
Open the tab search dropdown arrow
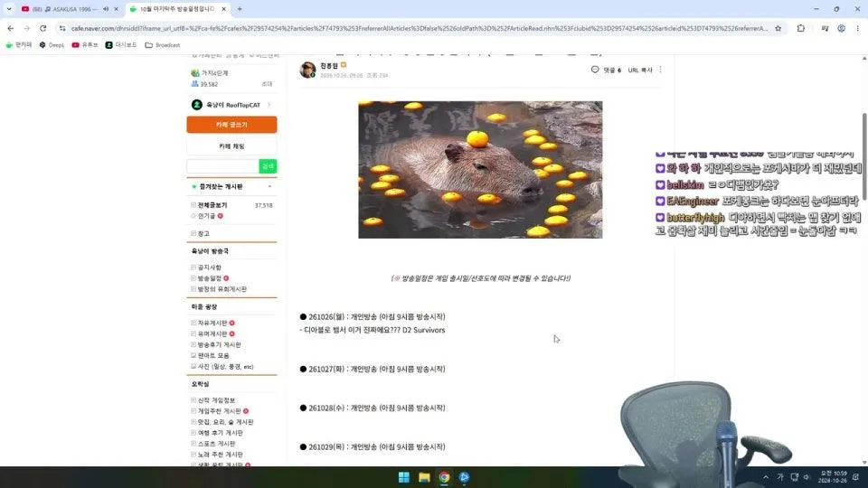click(9, 9)
